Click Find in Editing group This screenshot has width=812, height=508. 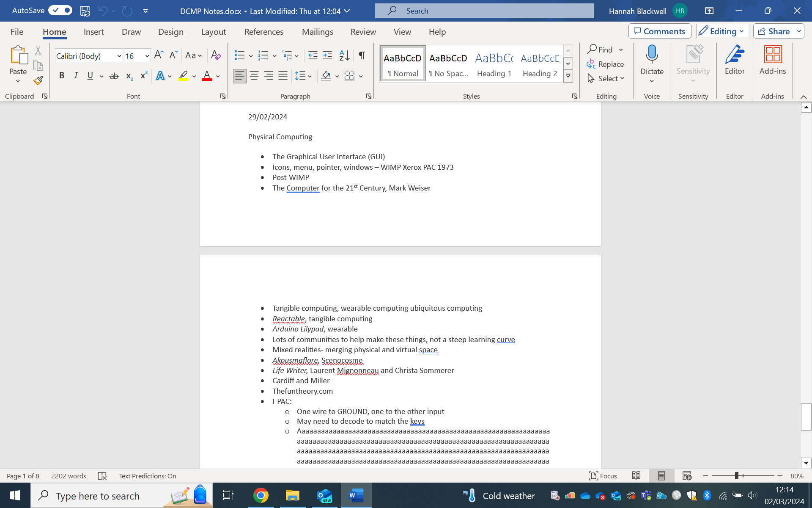click(600, 50)
